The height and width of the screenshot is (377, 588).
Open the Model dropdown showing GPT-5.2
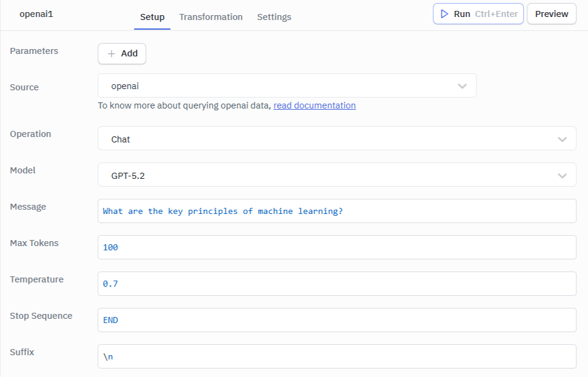pyautogui.click(x=337, y=175)
